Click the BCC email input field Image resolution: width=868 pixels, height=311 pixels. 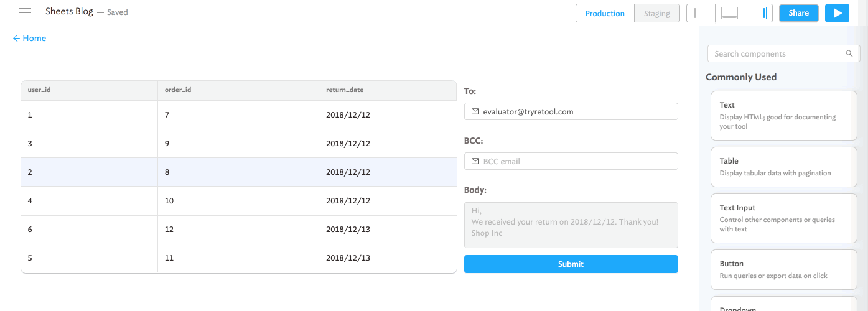point(576,162)
